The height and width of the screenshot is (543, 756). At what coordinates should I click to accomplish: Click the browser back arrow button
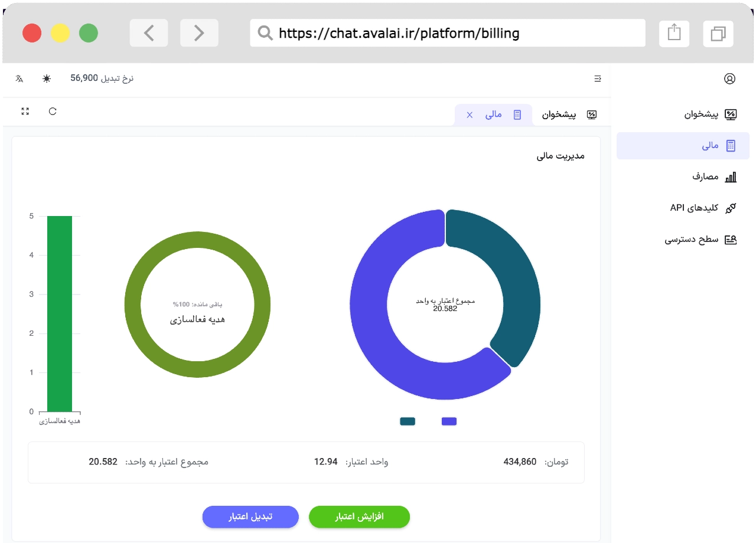[149, 33]
